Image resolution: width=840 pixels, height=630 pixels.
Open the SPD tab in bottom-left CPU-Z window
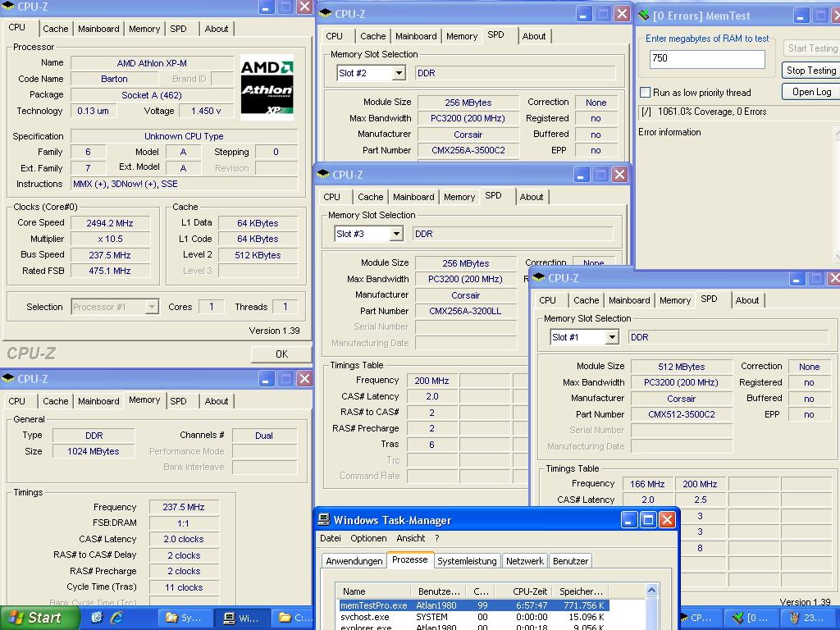(178, 400)
